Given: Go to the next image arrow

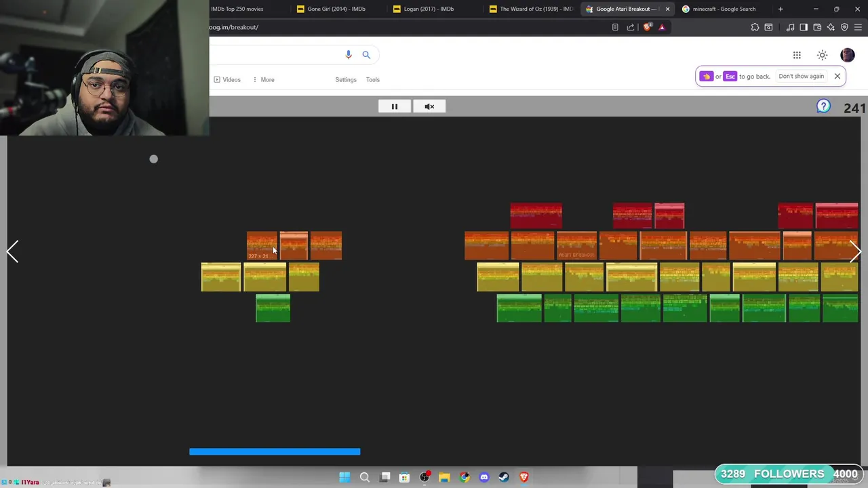Looking at the screenshot, I should coord(855,251).
